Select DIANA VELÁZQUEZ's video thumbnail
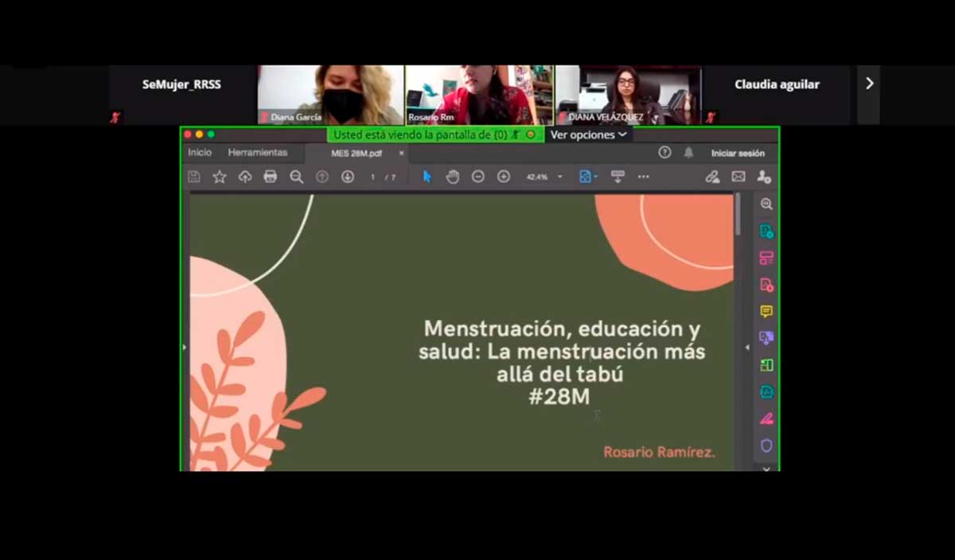The height and width of the screenshot is (560, 955). click(x=628, y=95)
